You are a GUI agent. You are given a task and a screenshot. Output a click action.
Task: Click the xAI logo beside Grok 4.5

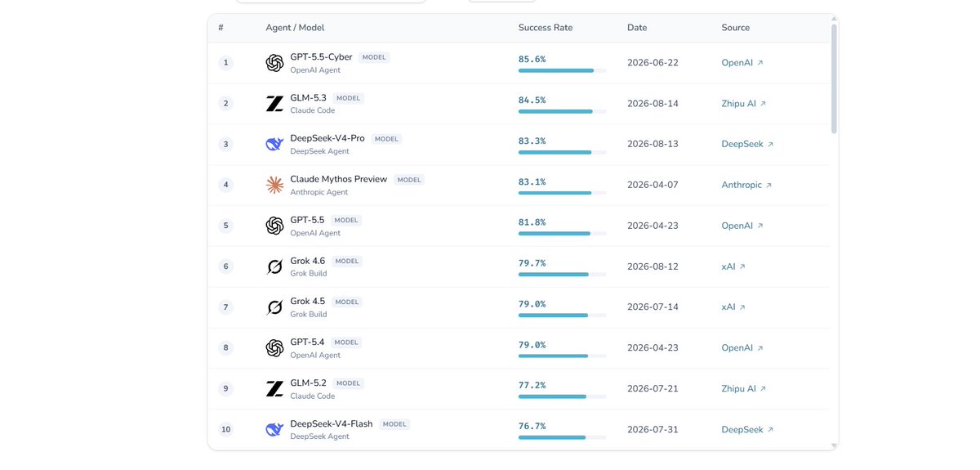[274, 307]
